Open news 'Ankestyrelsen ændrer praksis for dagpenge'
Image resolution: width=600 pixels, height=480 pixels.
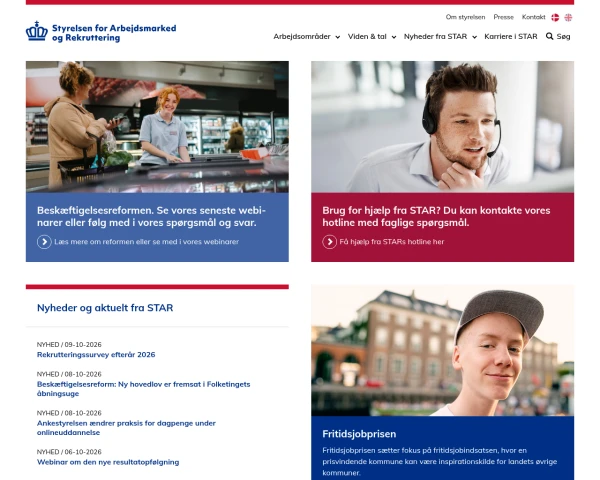pos(126,428)
